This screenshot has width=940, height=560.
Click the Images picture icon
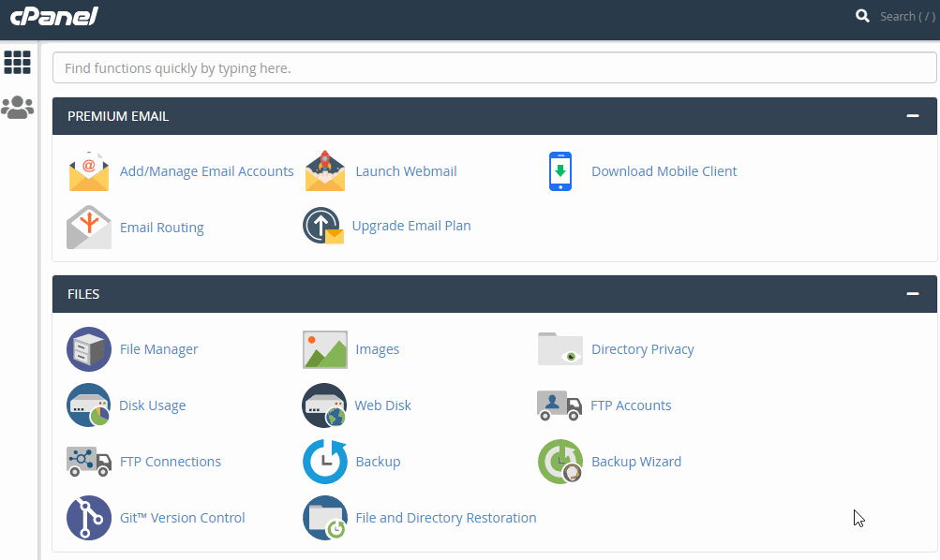325,349
